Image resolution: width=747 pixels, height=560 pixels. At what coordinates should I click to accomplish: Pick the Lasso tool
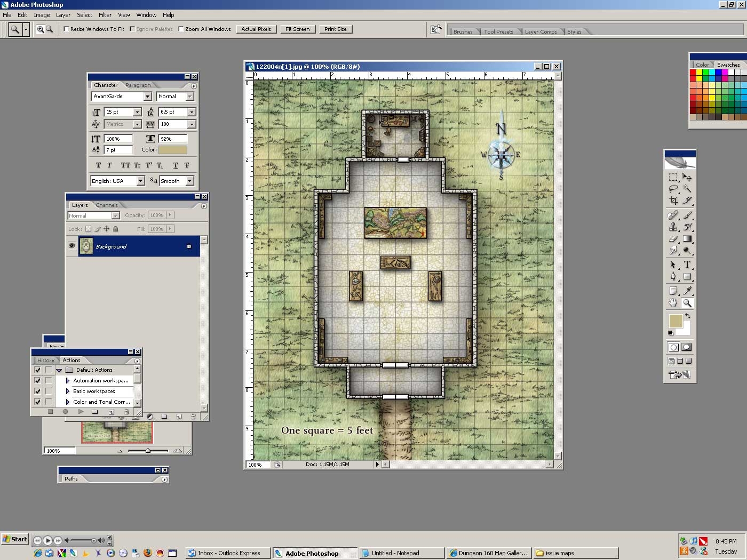coord(673,189)
